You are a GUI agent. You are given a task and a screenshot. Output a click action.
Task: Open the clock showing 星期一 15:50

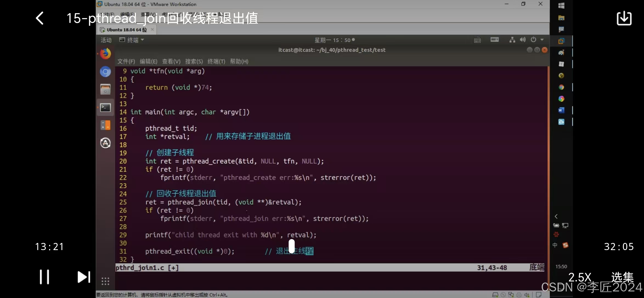pos(334,40)
